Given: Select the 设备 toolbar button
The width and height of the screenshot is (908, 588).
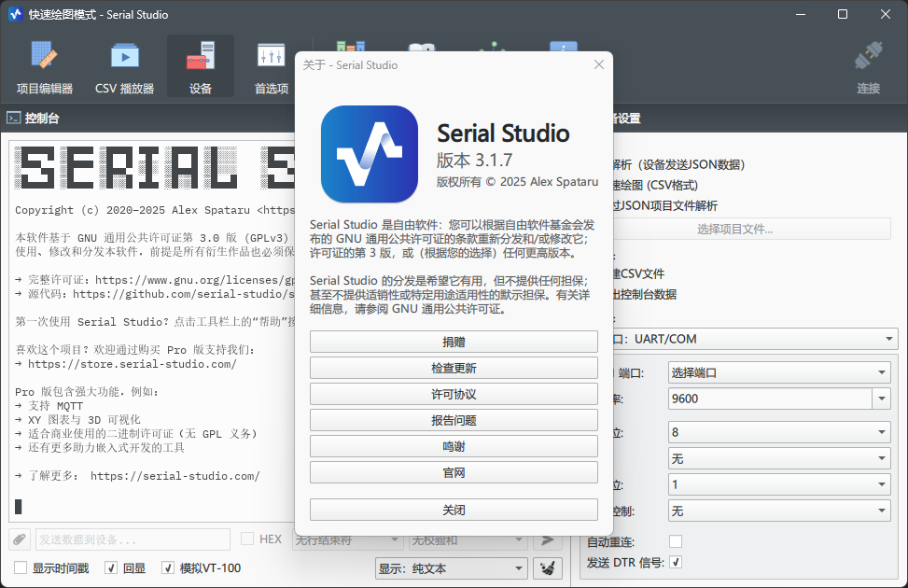Looking at the screenshot, I should pos(201,66).
